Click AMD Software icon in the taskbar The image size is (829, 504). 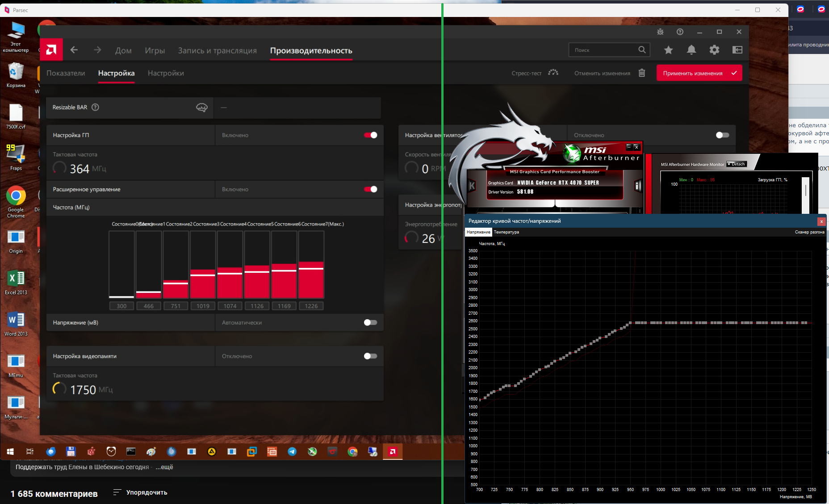[393, 452]
